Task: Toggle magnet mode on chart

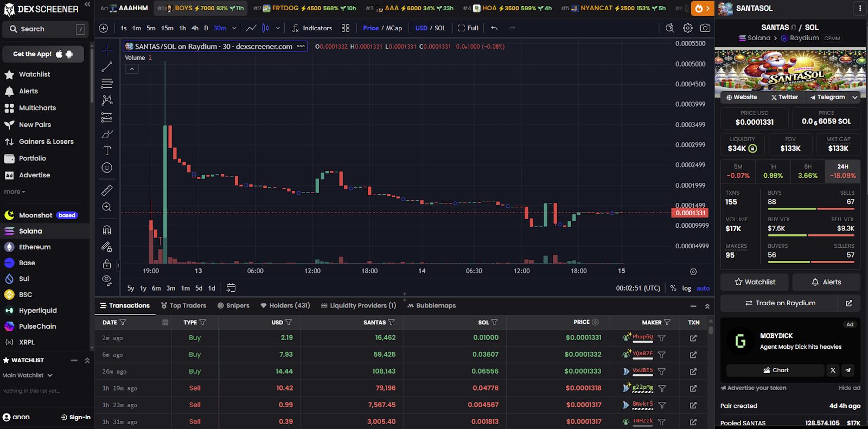Action: click(x=107, y=230)
